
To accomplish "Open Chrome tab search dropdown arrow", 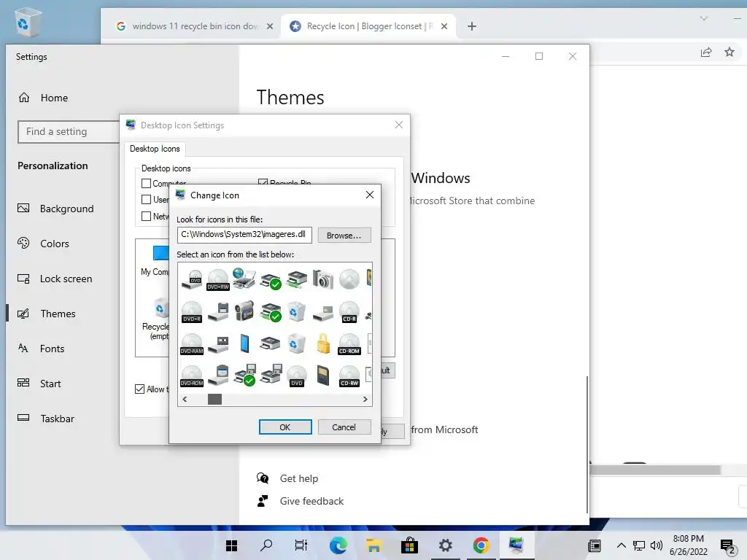I will point(704,18).
